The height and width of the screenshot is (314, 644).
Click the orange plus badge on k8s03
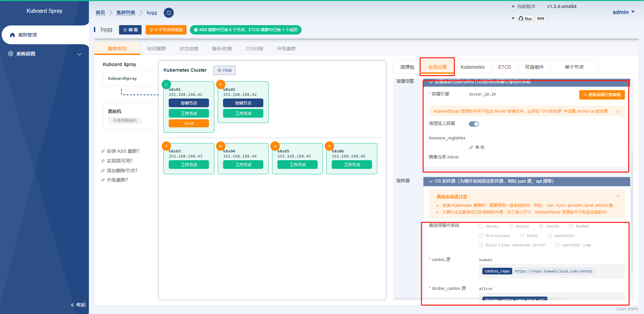166,146
